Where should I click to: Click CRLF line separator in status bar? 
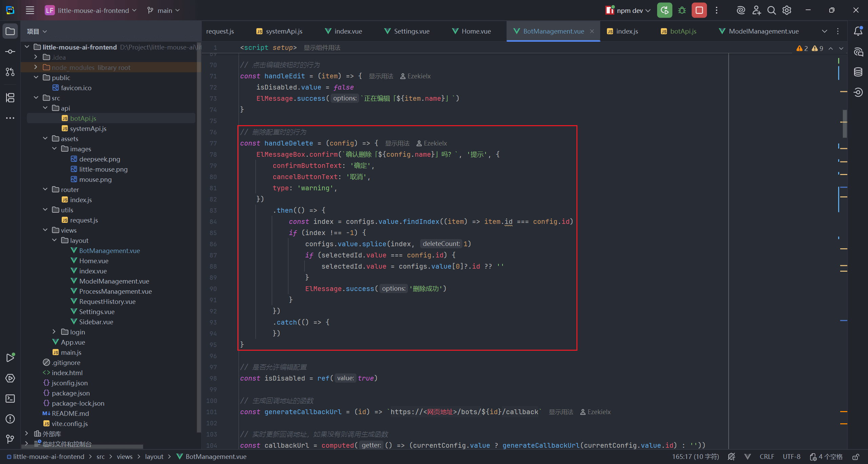pos(767,457)
